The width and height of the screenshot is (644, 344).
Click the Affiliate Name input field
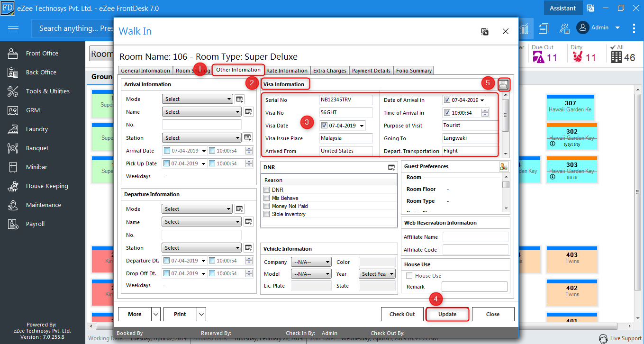[x=475, y=237]
